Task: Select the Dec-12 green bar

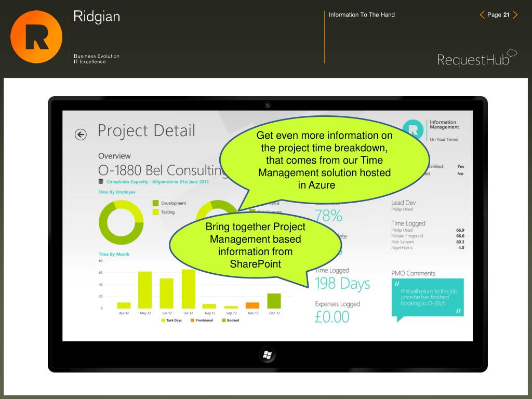Action: pos(274,301)
